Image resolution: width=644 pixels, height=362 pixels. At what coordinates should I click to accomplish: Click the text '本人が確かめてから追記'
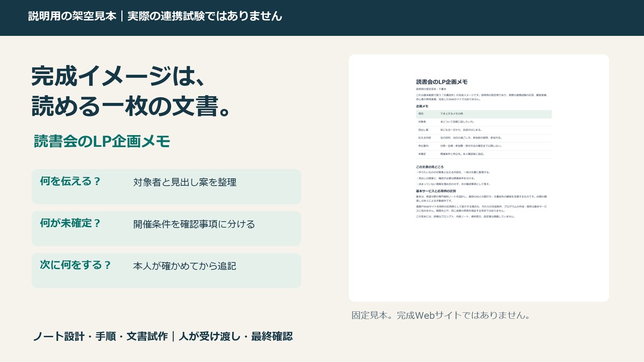[x=185, y=265]
